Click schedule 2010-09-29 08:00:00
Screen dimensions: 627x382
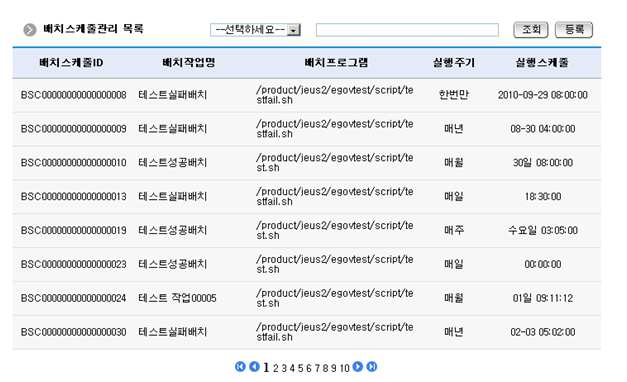543,95
